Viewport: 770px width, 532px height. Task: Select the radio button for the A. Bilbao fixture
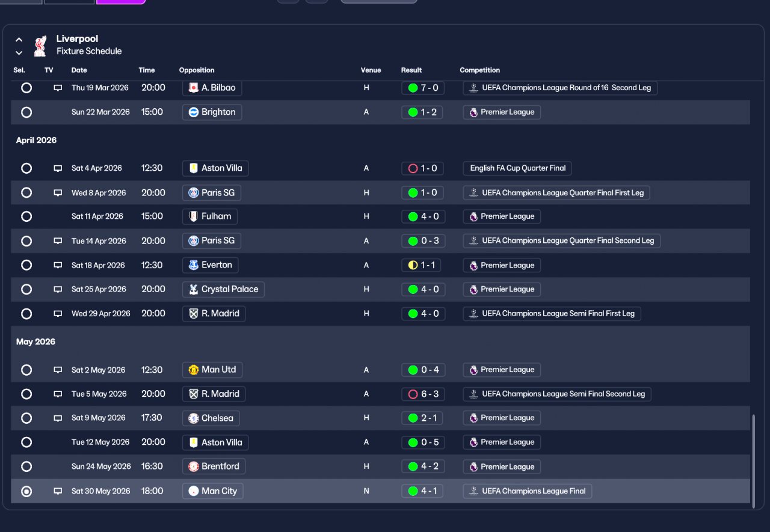(x=26, y=88)
